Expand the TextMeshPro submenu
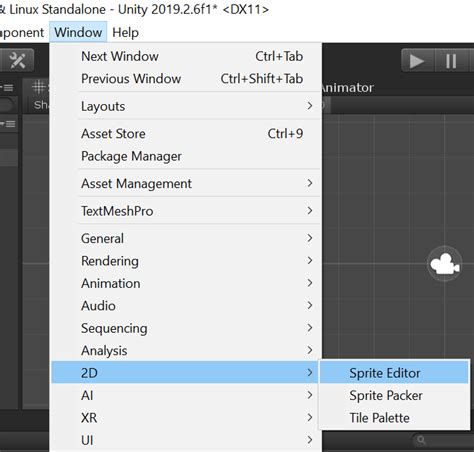 point(186,211)
